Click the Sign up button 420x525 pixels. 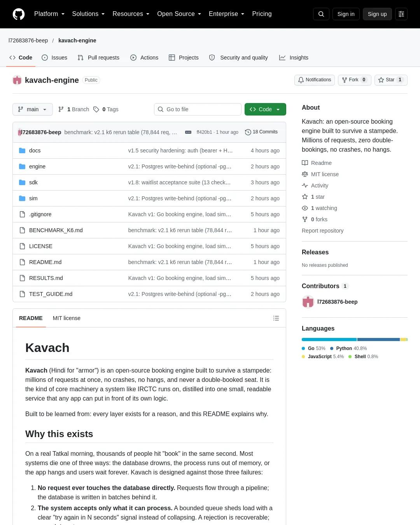(x=377, y=14)
